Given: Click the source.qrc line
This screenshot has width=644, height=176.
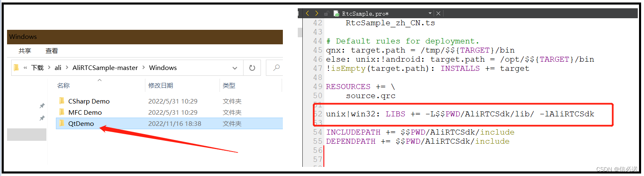Looking at the screenshot, I should coord(371,96).
